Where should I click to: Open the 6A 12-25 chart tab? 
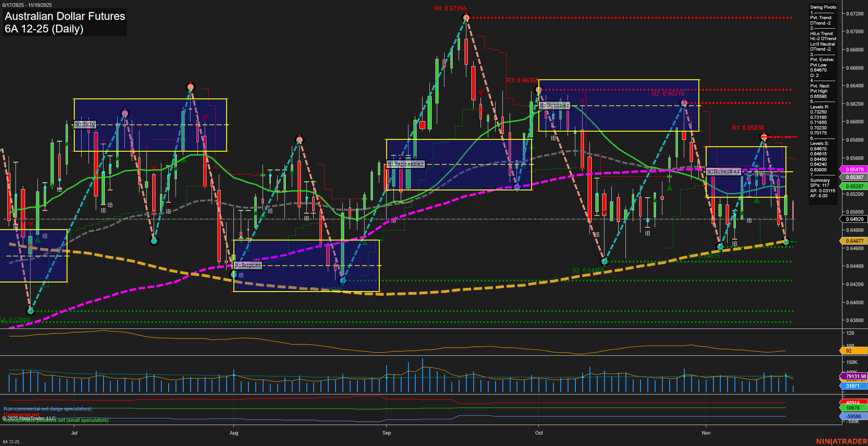pos(11,441)
